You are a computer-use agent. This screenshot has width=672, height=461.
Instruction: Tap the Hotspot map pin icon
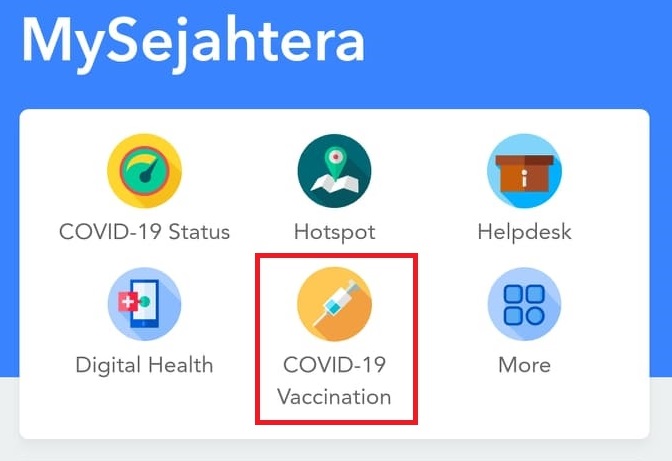[x=335, y=171]
